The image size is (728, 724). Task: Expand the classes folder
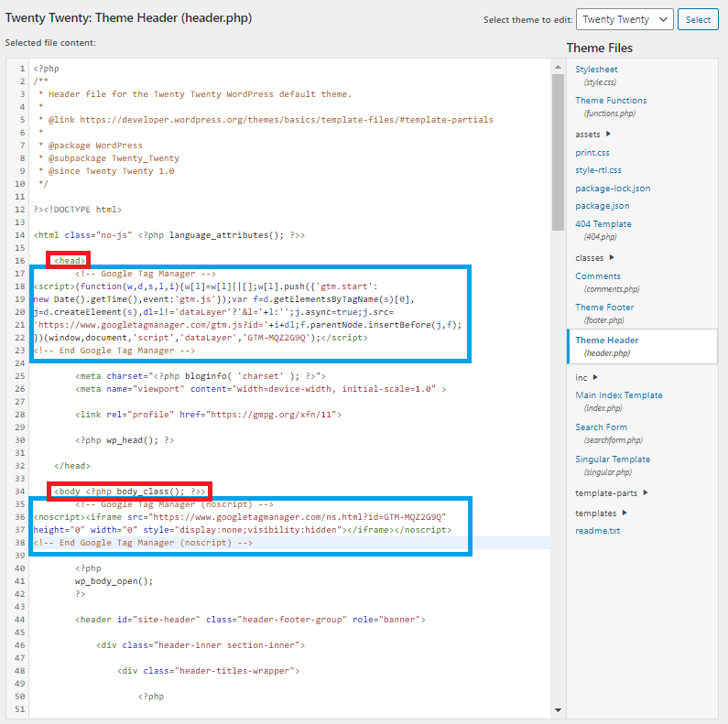point(594,257)
